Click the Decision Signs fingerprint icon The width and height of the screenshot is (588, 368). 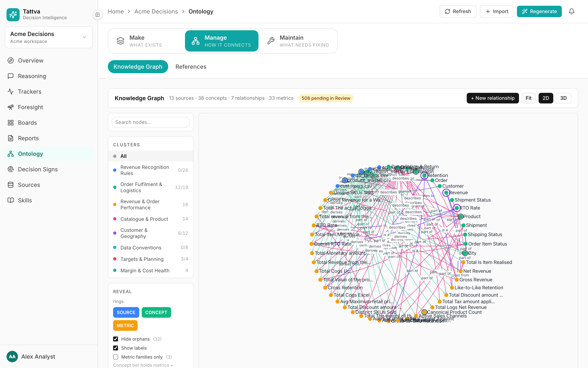(x=10, y=169)
